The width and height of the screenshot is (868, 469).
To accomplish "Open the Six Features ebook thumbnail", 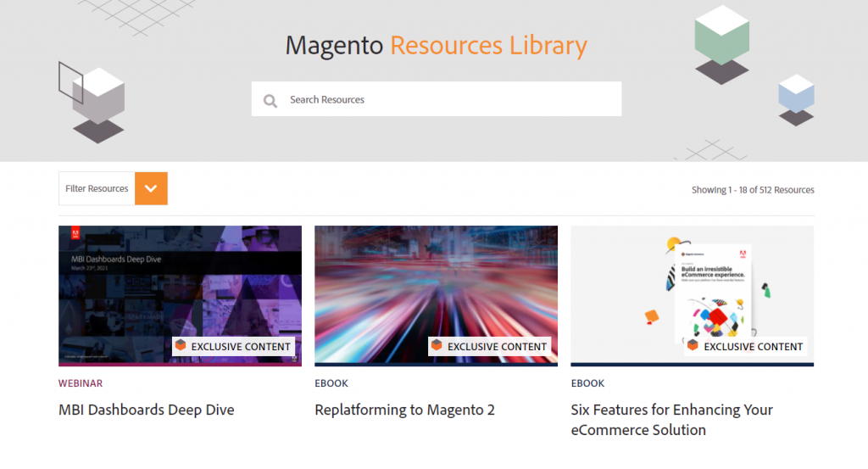I will (692, 296).
